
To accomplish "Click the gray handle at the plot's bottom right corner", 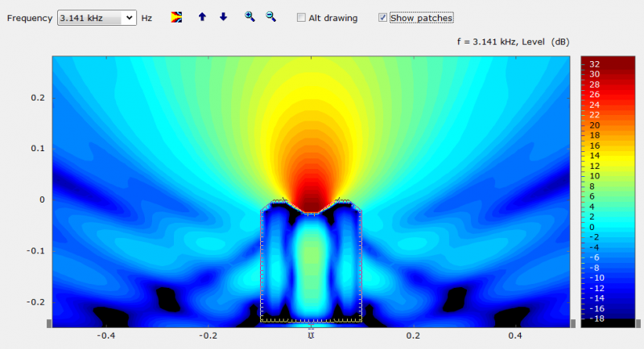I will tap(573, 323).
